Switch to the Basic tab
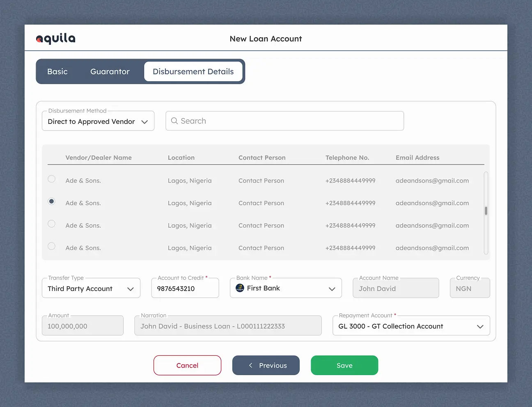 (x=57, y=71)
